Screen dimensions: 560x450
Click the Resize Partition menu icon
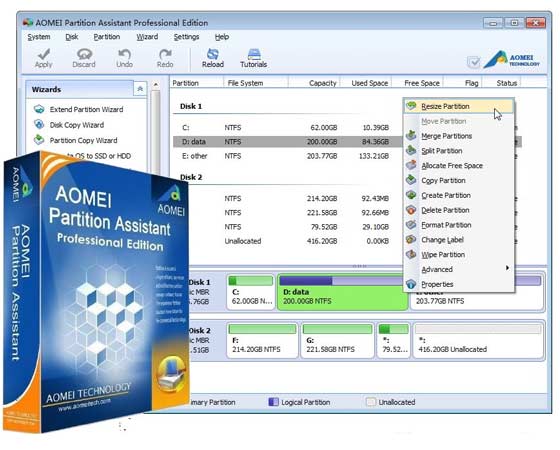tap(411, 106)
